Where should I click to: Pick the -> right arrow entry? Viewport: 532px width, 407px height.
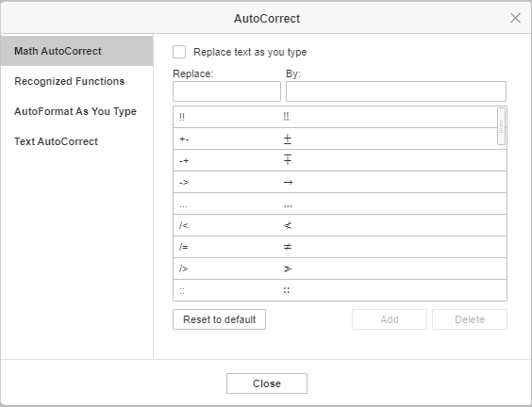click(x=340, y=182)
